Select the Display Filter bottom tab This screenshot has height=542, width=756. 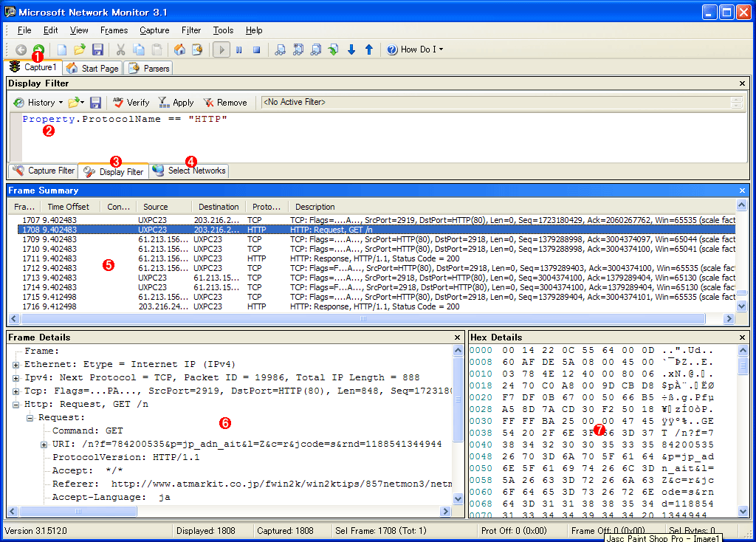coord(113,171)
